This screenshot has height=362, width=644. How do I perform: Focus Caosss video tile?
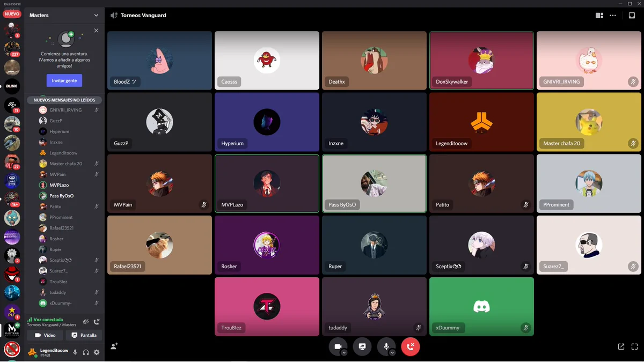click(267, 61)
